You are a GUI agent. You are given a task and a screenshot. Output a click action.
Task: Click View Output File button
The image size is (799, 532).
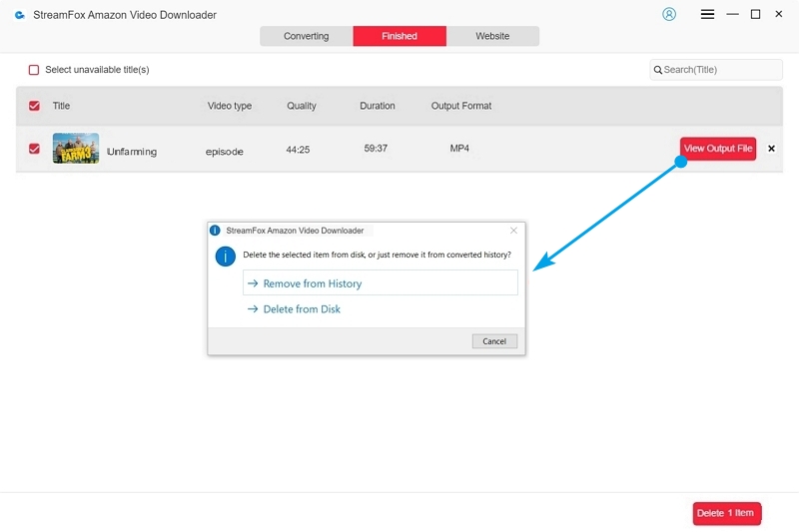[x=718, y=149]
